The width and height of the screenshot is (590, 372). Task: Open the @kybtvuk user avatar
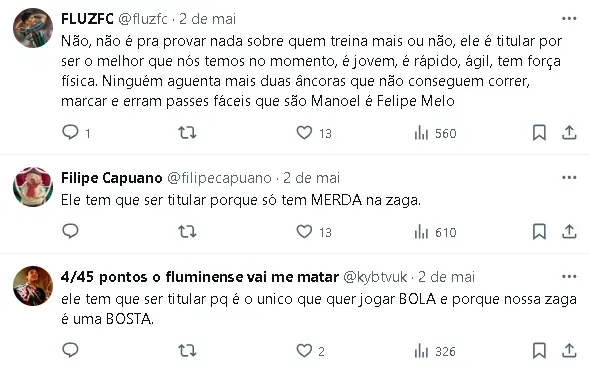[33, 286]
